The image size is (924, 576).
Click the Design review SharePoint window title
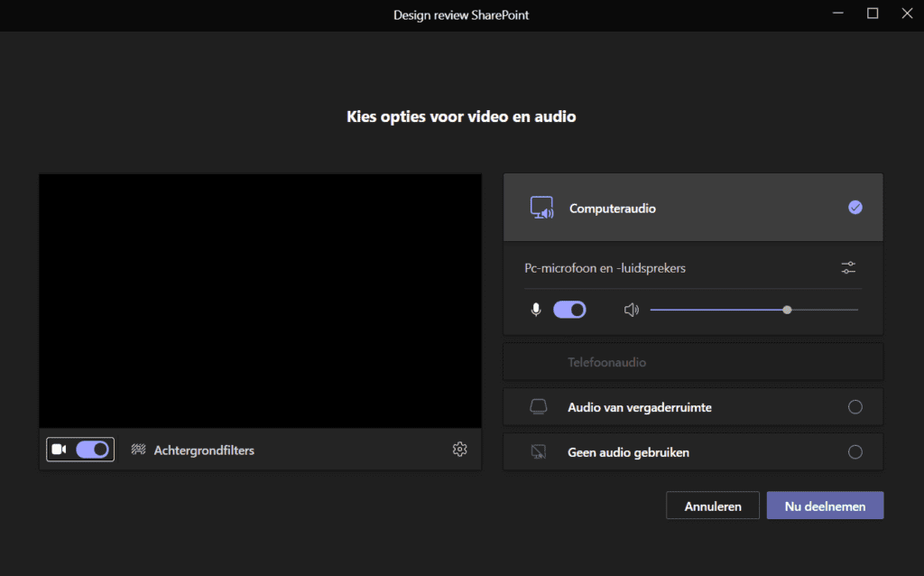461,14
